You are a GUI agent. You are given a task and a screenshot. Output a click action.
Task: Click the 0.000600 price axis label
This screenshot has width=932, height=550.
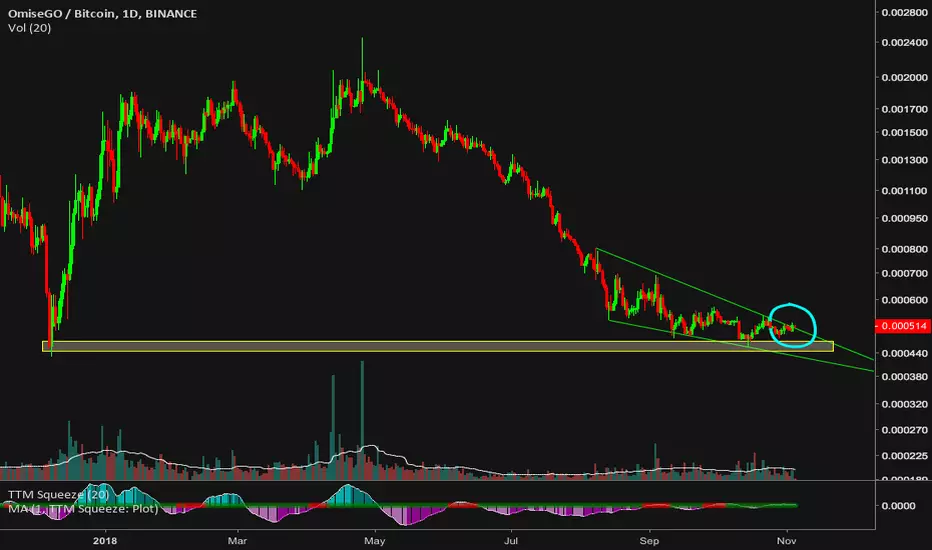coord(904,300)
